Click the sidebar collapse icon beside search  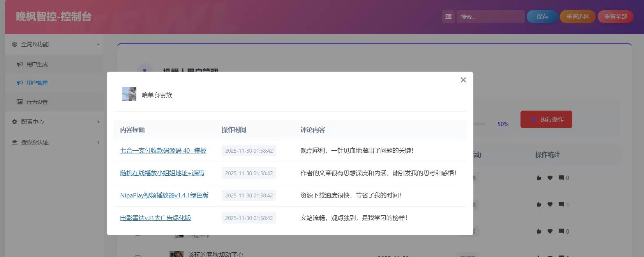click(x=448, y=17)
